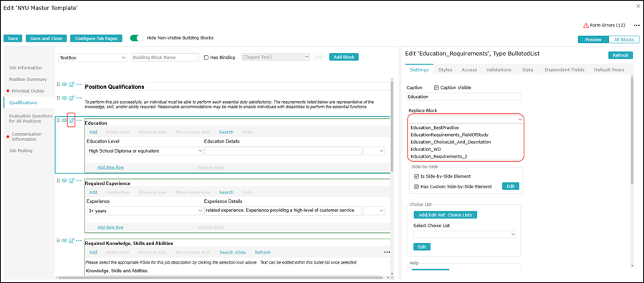The width and height of the screenshot is (644, 283).
Task: Open the Select Choice List dropdown
Action: click(464, 234)
